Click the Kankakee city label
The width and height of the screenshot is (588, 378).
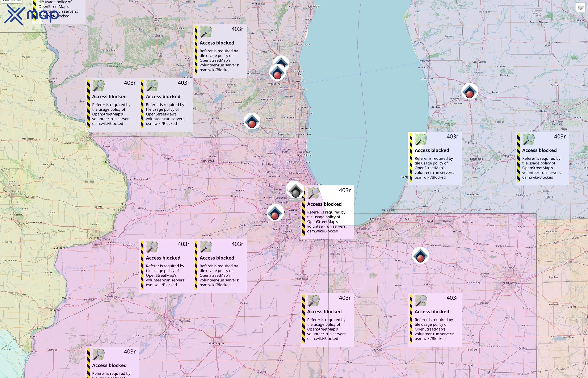coord(303,279)
